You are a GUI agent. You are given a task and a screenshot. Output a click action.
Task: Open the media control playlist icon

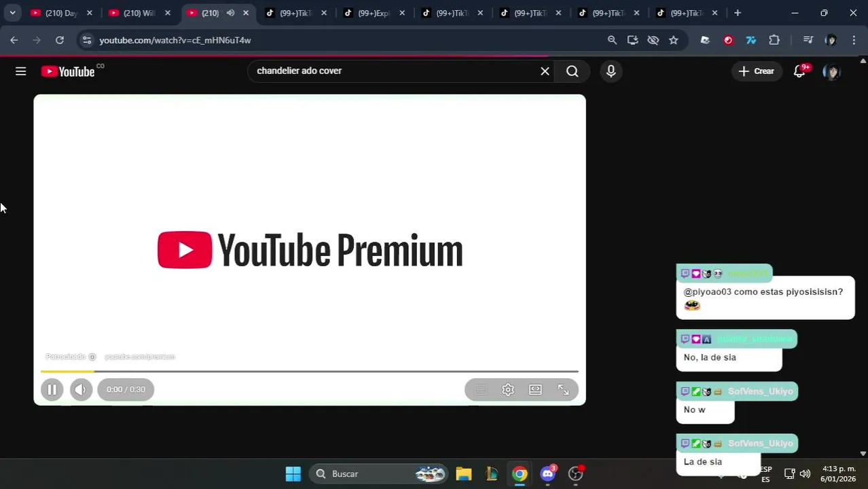coord(808,40)
